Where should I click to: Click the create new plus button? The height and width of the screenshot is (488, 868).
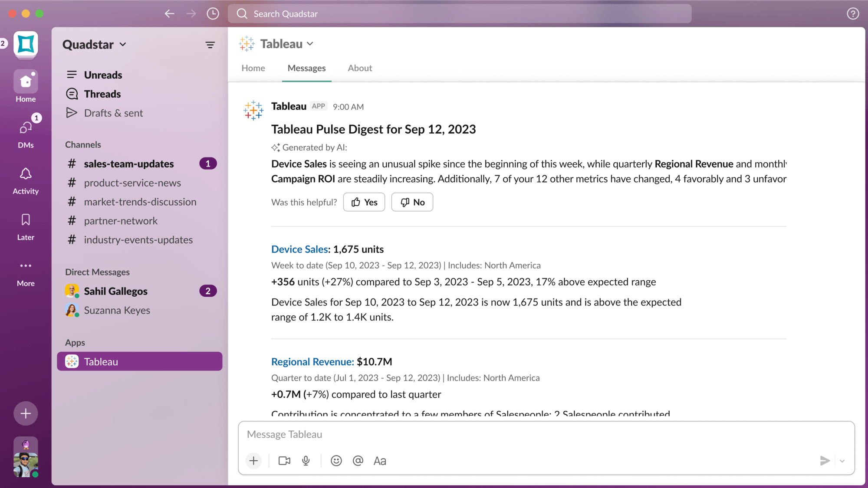26,413
